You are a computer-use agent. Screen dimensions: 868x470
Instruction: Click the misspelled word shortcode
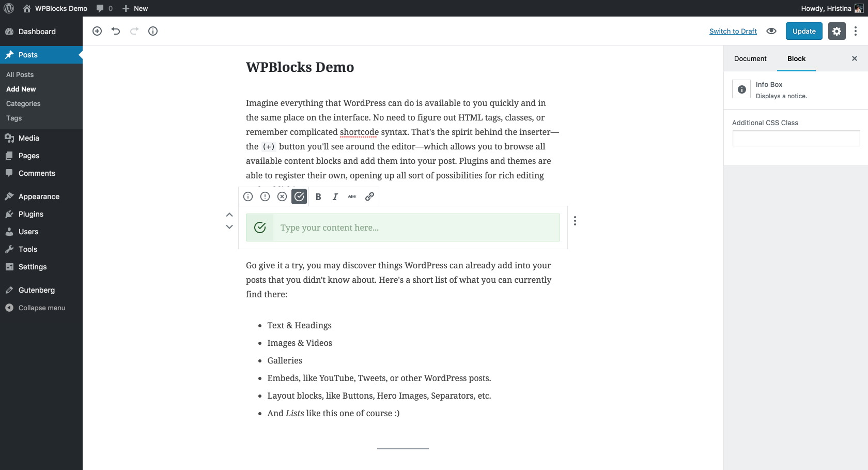tap(359, 132)
